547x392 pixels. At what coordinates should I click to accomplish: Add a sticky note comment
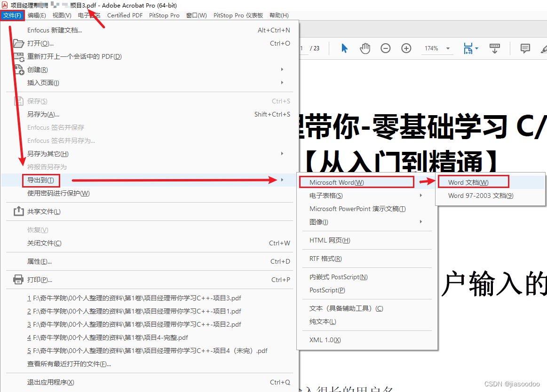pos(525,48)
